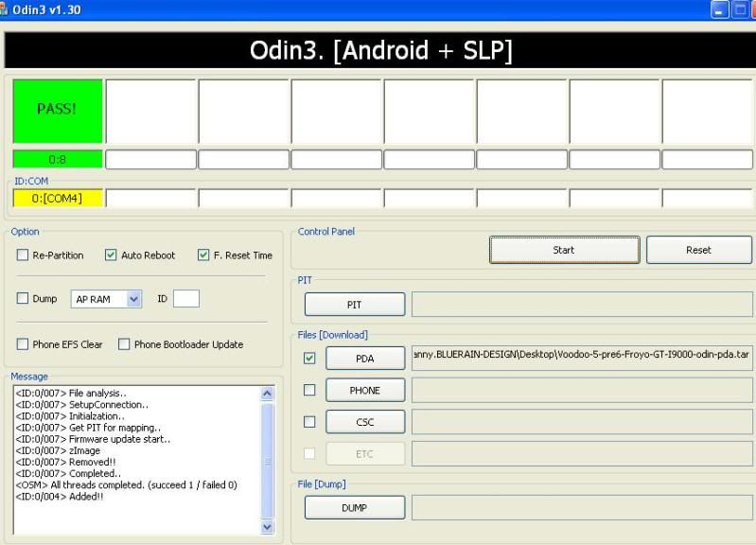Click the 'Added!!' log line
756x545 pixels.
[x=60, y=497]
